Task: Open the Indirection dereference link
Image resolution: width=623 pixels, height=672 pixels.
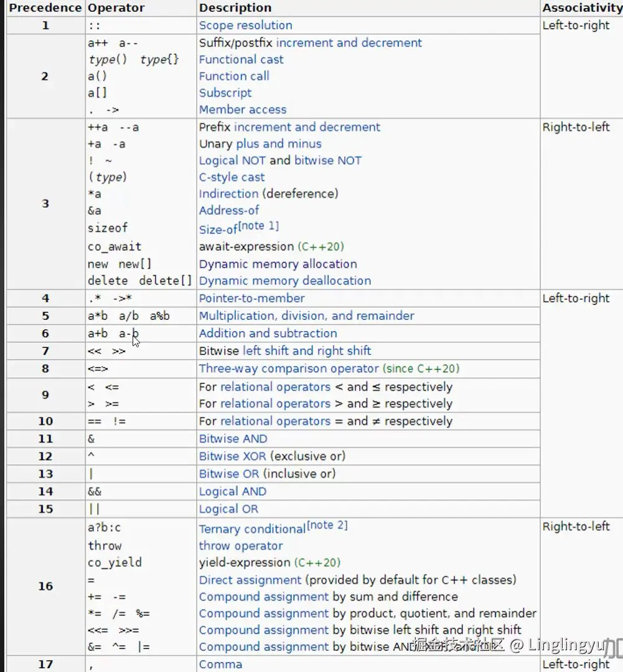Action: [x=228, y=194]
